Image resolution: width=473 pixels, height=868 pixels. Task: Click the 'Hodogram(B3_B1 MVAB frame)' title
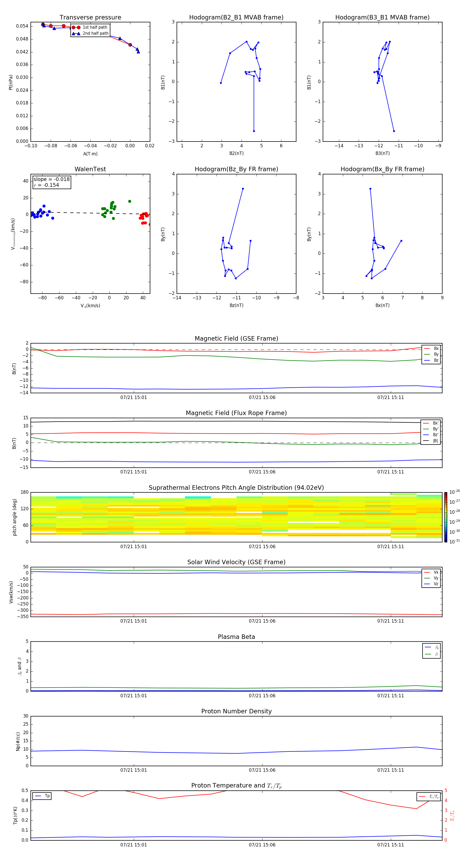(382, 18)
